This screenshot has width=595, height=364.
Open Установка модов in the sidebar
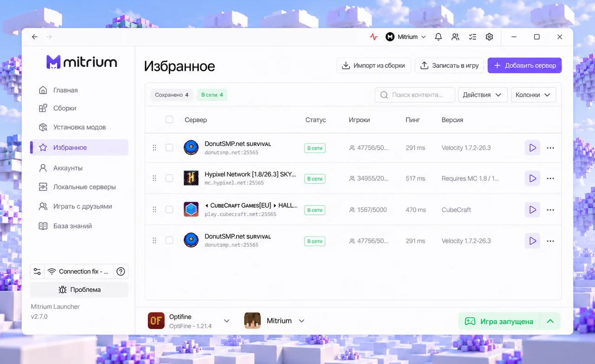(79, 127)
